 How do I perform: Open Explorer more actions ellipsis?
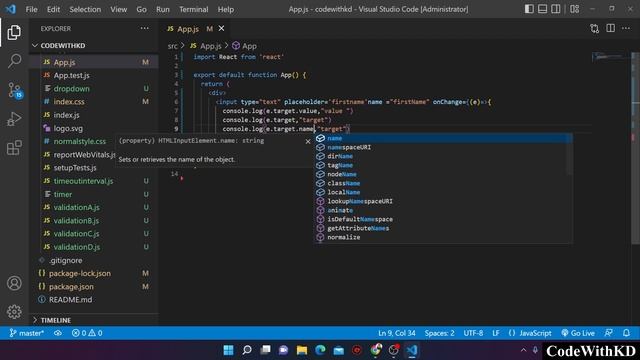[x=144, y=28]
